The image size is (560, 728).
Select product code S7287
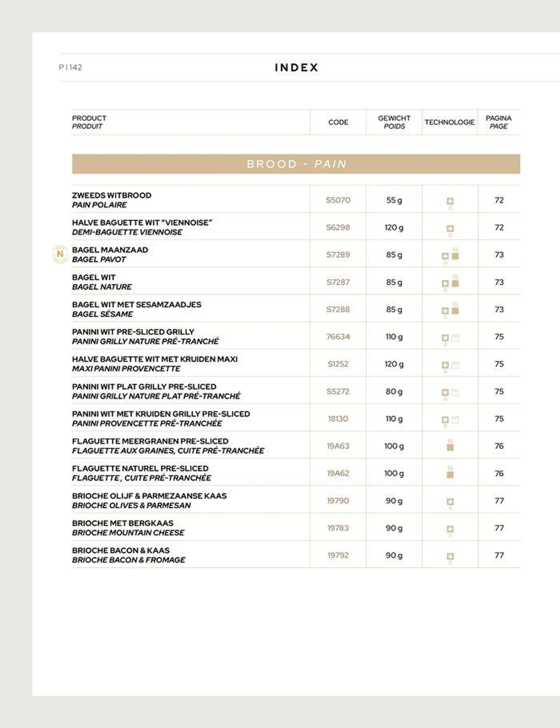[338, 282]
